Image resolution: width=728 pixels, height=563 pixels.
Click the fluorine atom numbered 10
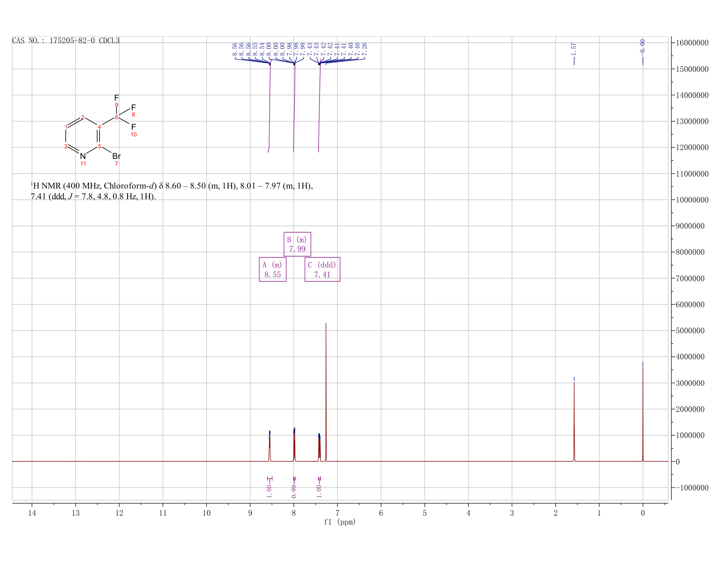(133, 127)
